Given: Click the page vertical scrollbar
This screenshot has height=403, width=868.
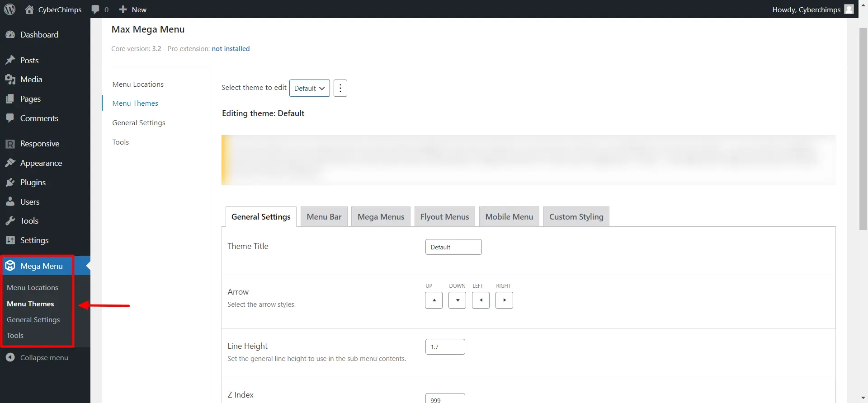Looking at the screenshot, I should [863, 129].
